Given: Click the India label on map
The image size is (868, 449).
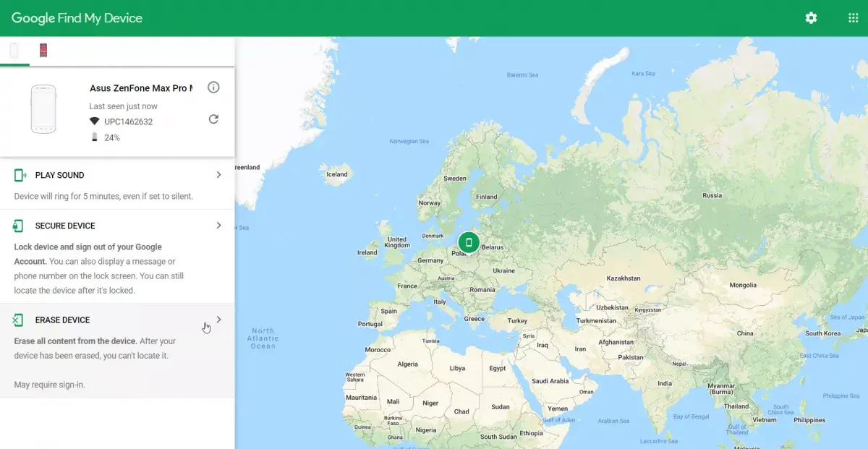Looking at the screenshot, I should tap(665, 383).
